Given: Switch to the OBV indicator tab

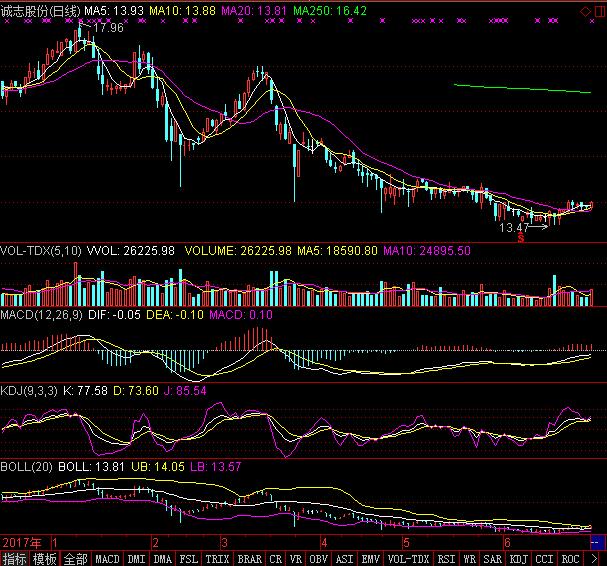Looking at the screenshot, I should pos(319,559).
